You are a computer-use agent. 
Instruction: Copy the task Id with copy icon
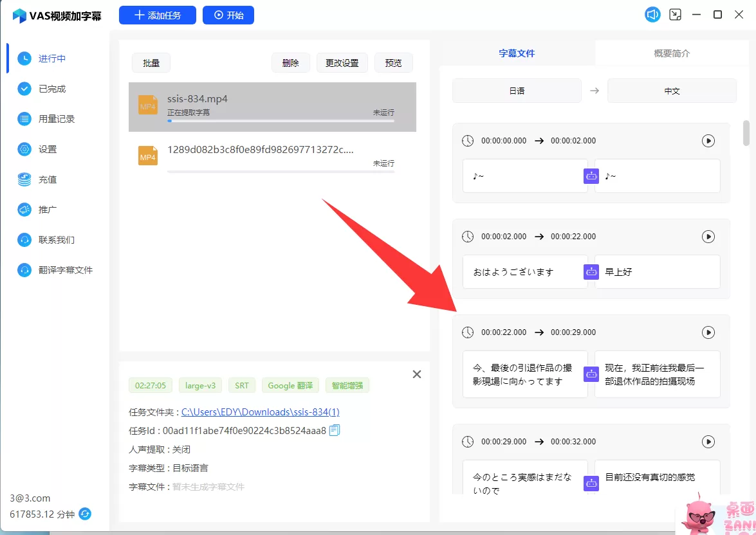pyautogui.click(x=335, y=431)
